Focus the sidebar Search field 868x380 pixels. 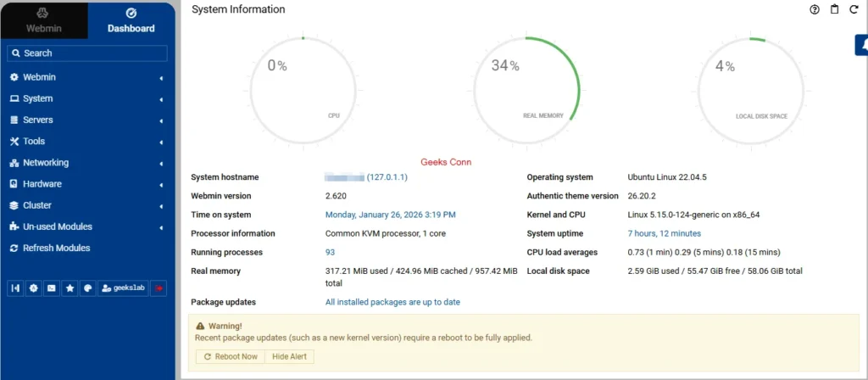click(87, 53)
